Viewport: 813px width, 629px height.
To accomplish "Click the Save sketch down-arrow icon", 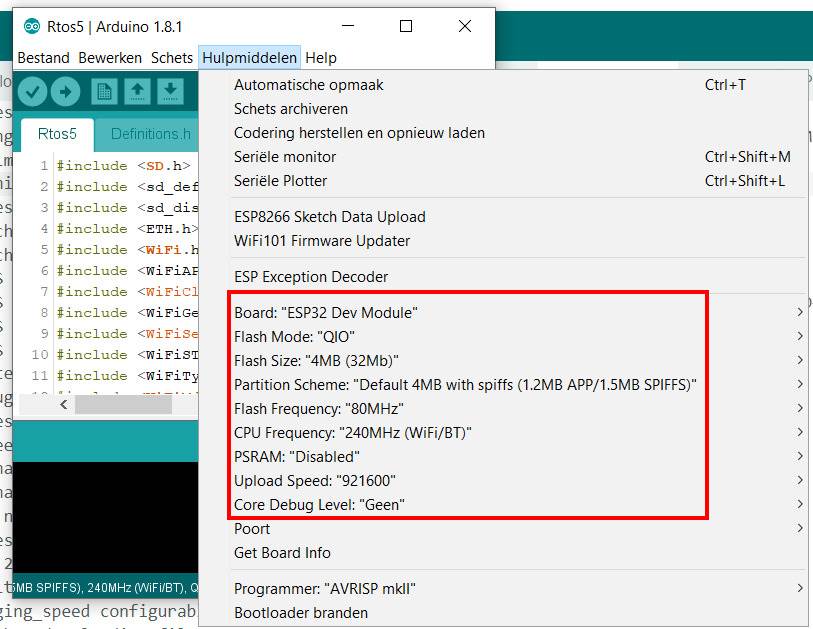I will tap(170, 92).
